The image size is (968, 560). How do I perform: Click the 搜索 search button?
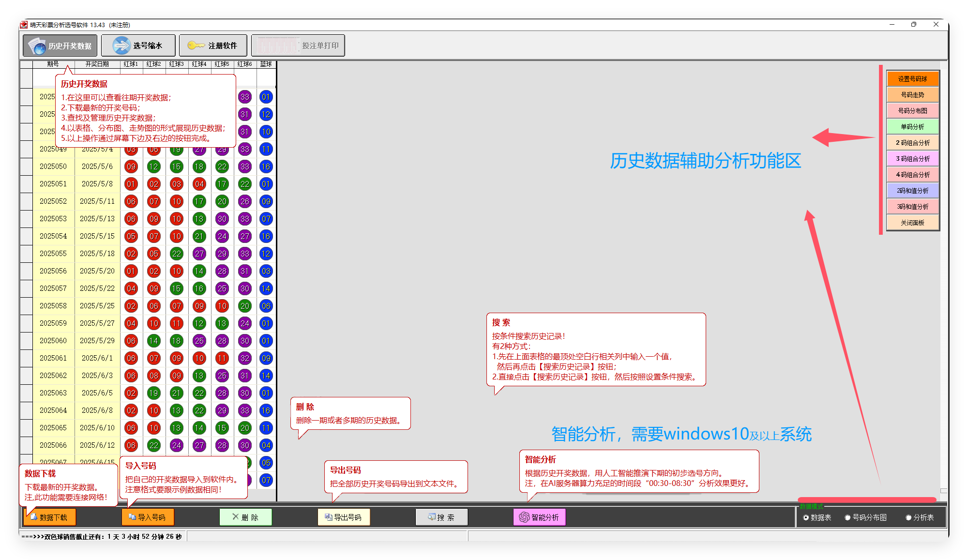pos(441,517)
